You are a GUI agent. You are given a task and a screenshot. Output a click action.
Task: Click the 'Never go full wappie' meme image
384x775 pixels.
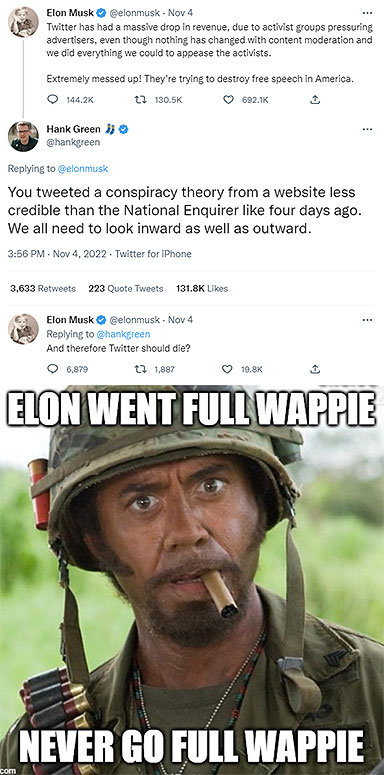192,580
